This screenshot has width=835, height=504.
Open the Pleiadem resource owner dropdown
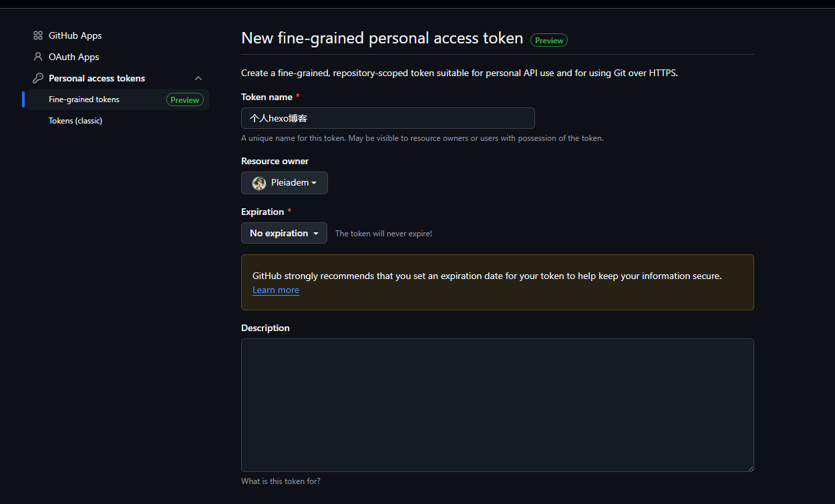(x=285, y=183)
